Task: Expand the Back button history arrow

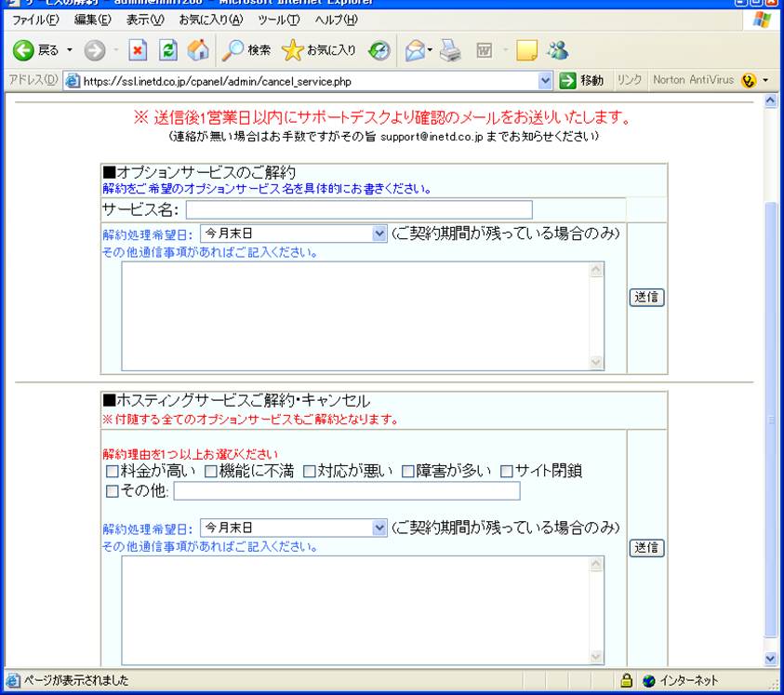Action: coord(70,50)
